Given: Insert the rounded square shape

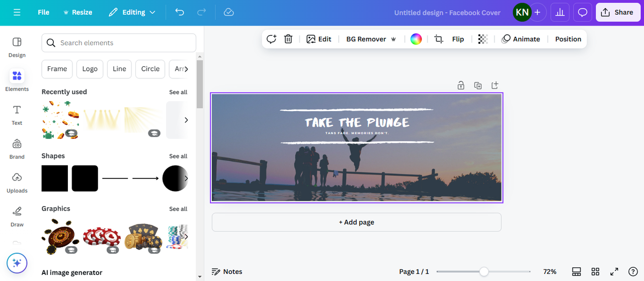Looking at the screenshot, I should 85,178.
